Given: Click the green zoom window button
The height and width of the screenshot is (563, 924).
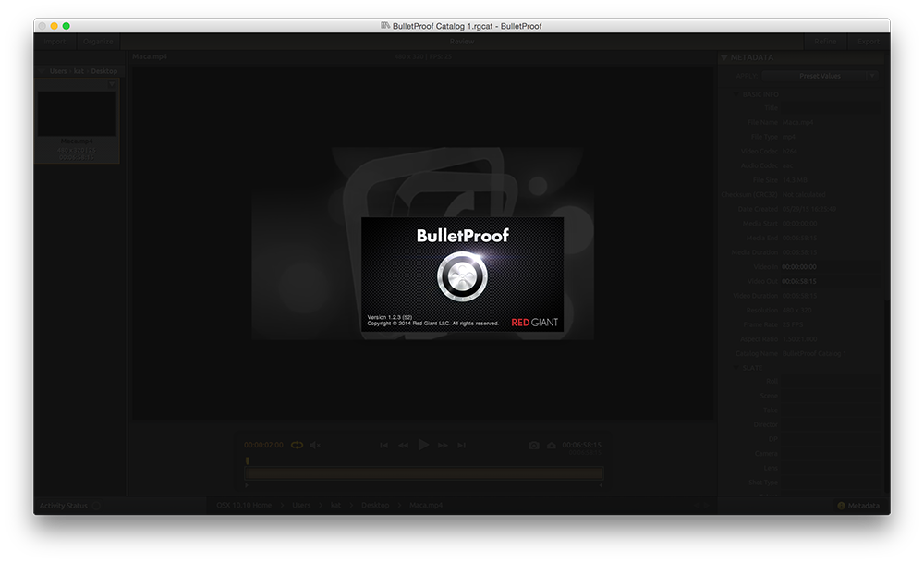Looking at the screenshot, I should point(66,26).
